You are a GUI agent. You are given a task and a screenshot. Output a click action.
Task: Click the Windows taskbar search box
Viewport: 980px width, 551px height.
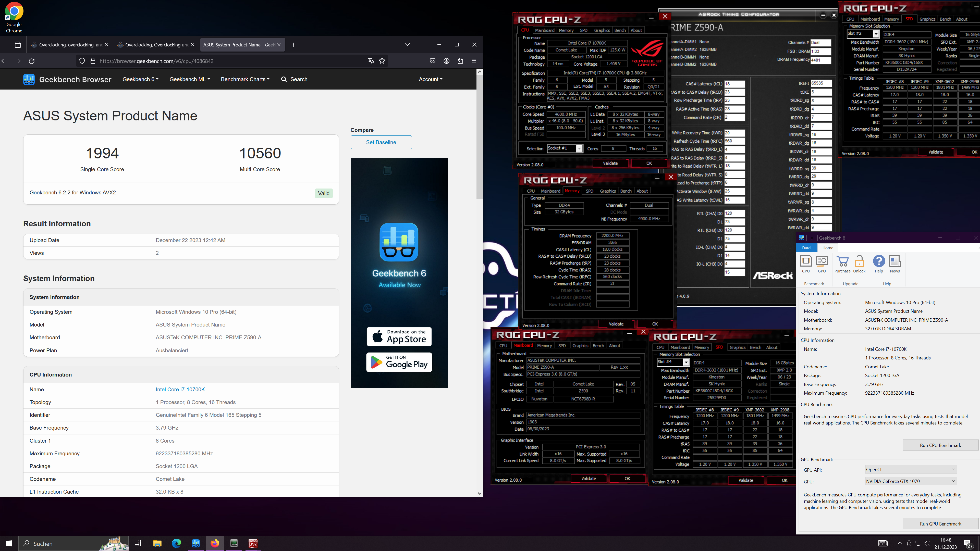74,543
